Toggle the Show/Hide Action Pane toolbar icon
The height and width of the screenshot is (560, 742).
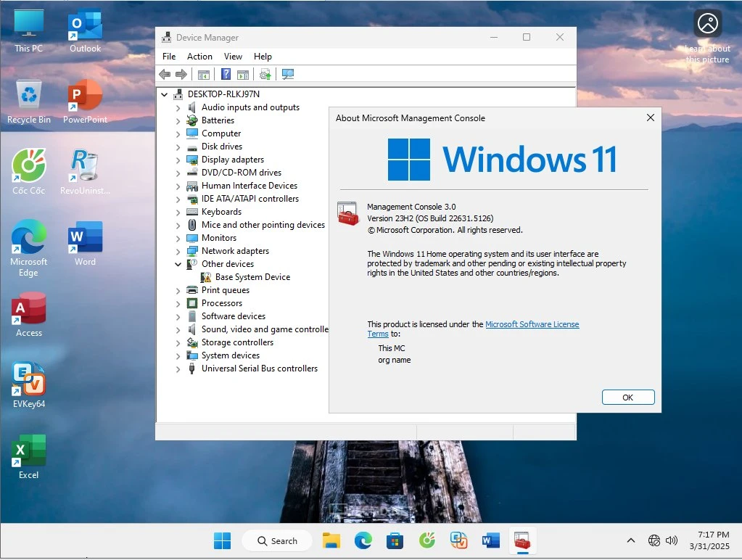243,74
